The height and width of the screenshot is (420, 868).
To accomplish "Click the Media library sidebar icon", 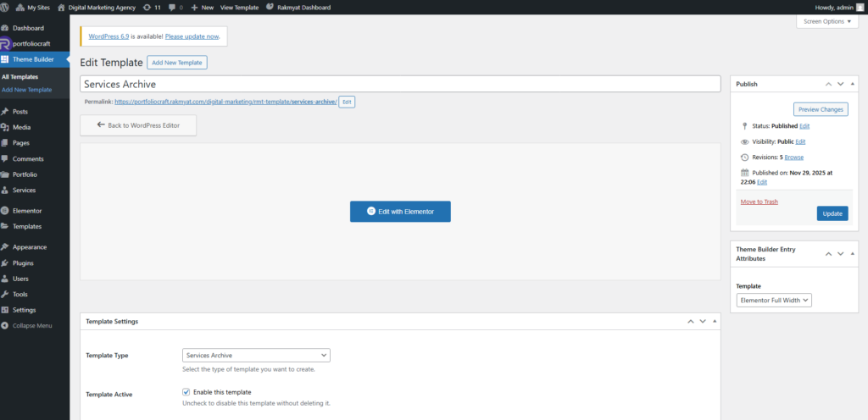I will pyautogui.click(x=5, y=127).
